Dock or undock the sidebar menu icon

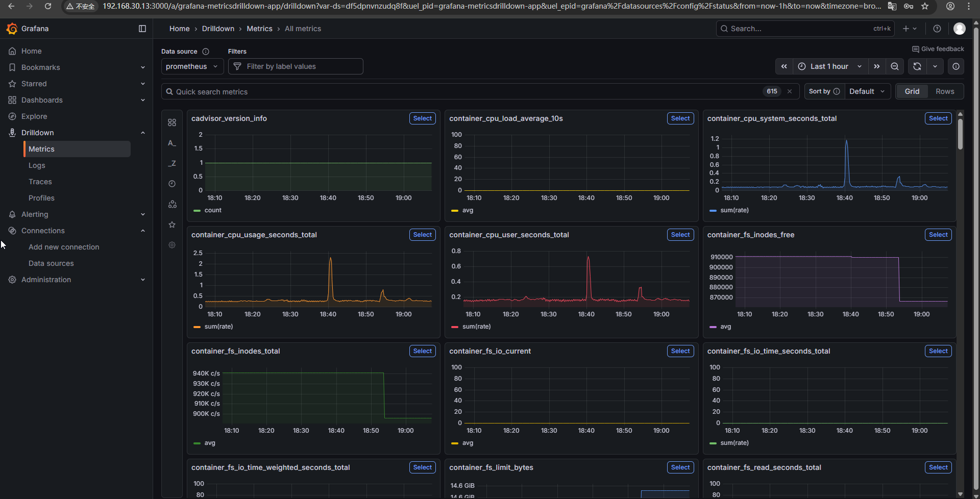point(142,29)
